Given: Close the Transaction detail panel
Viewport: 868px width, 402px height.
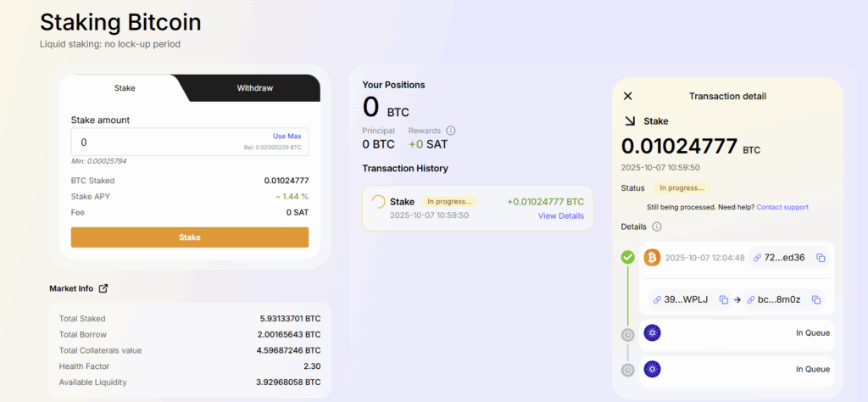Looking at the screenshot, I should point(628,97).
